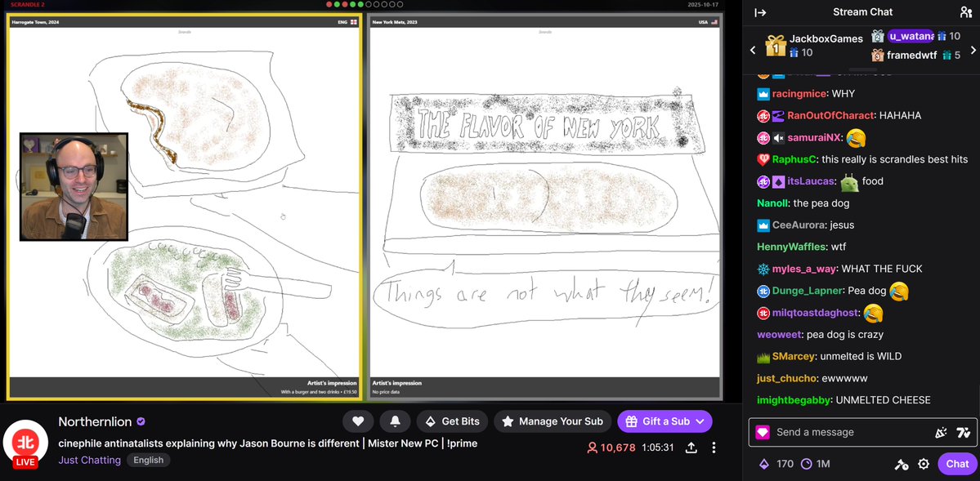Viewport: 980px width, 481px height.
Task: Click the English language tag
Action: coord(148,460)
